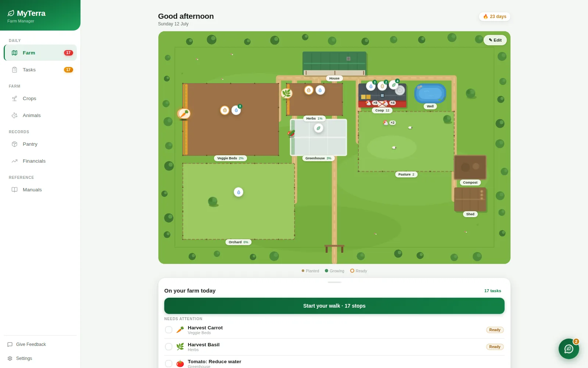588x368 pixels.
Task: Open the Farm page in sidebar
Action: coord(40,53)
